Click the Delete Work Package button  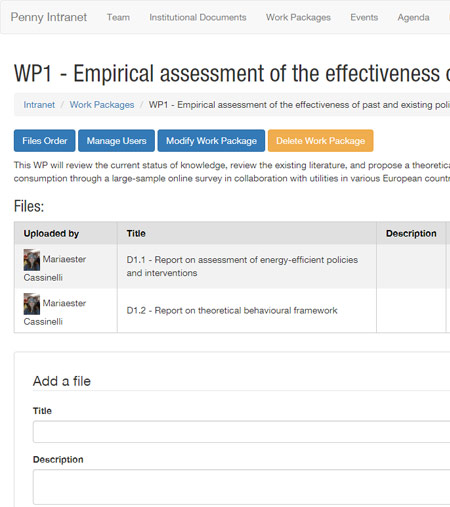pos(320,141)
